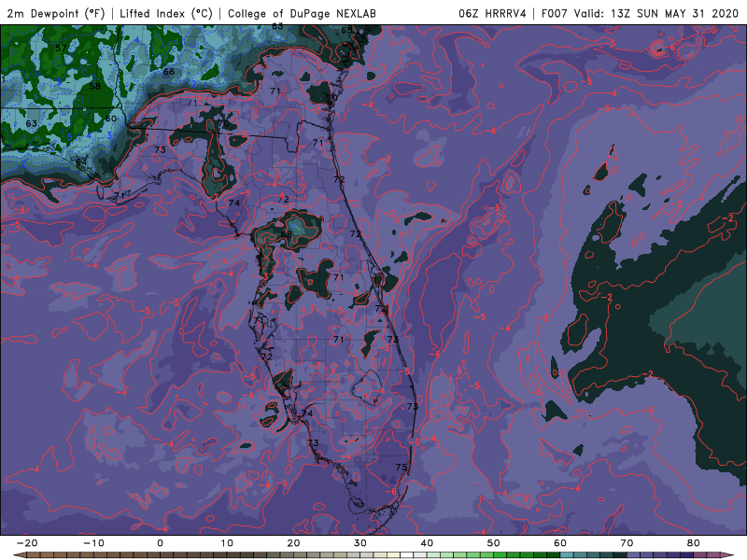Click the '-20' color scale label
Viewport: 747px width, 560px height.
coord(27,543)
